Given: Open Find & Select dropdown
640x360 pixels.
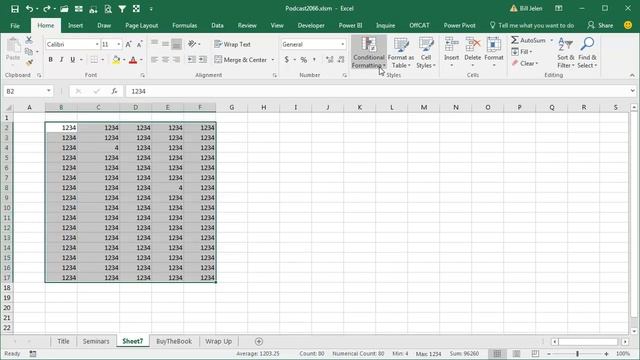Looking at the screenshot, I should coord(587,52).
